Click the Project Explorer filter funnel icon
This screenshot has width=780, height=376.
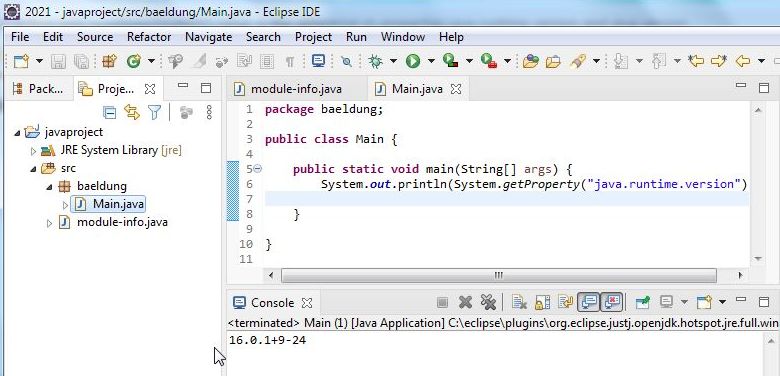(155, 112)
